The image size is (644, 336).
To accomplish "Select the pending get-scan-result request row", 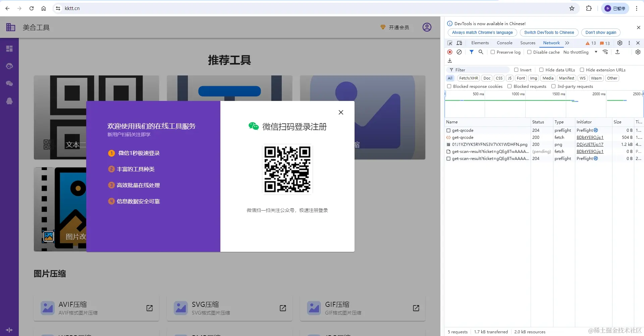I will point(543,152).
